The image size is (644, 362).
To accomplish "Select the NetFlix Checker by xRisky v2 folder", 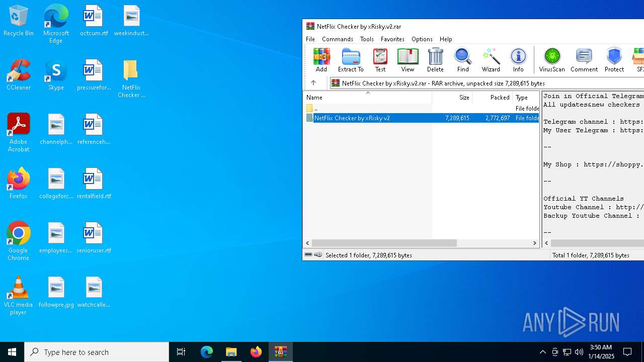I will click(x=421, y=118).
